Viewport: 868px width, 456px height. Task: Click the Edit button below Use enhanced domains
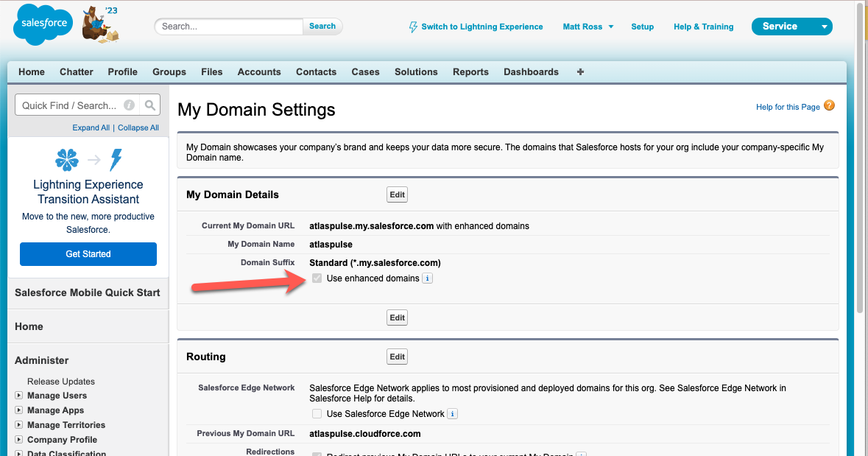[x=397, y=318]
